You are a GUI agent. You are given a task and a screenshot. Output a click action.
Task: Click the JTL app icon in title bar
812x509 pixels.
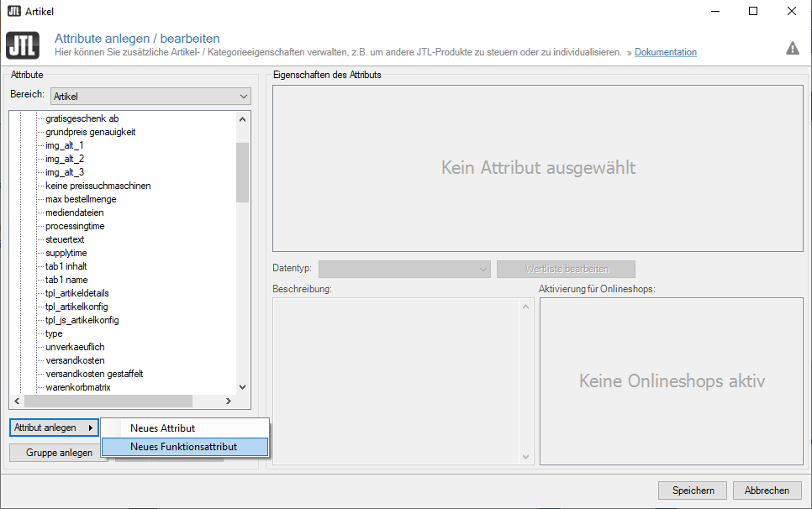coord(14,11)
